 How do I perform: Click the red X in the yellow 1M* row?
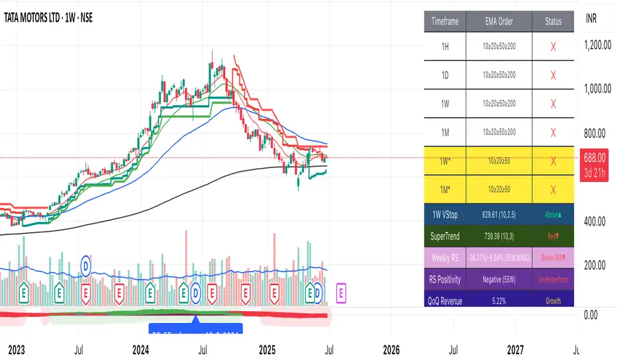tap(553, 189)
